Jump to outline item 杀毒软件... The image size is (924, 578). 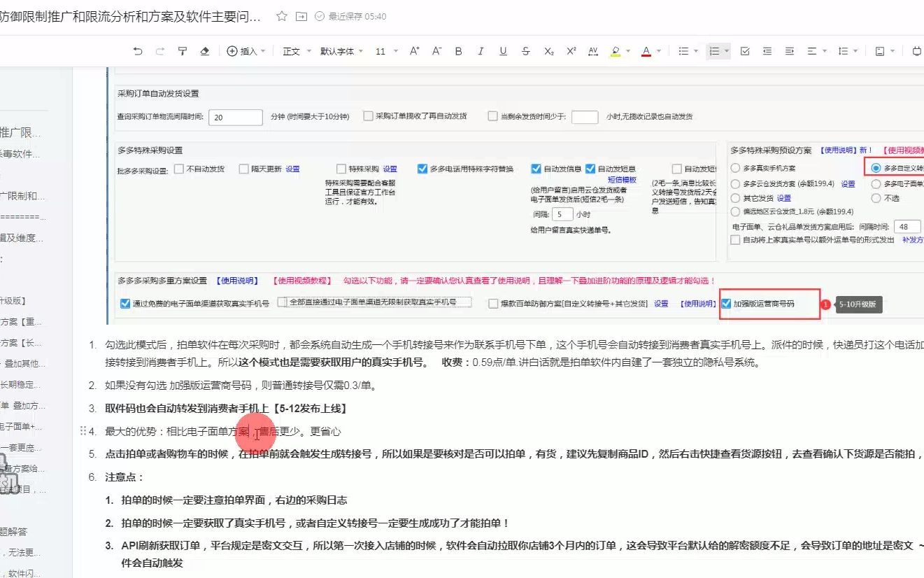click(x=21, y=154)
